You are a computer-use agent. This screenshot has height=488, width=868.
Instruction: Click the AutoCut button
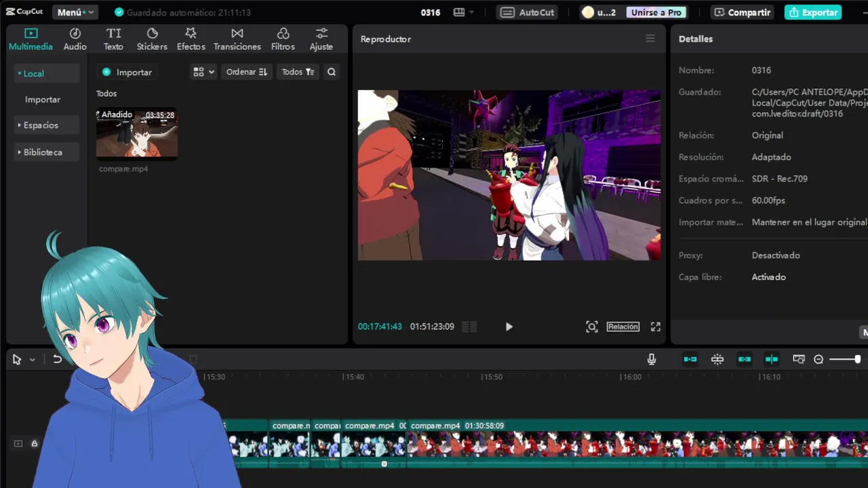point(528,12)
